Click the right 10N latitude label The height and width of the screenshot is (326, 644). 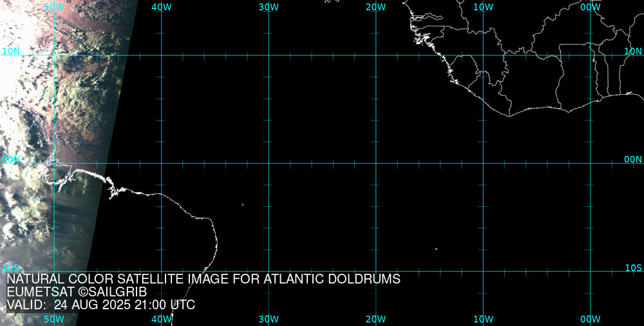pyautogui.click(x=633, y=52)
